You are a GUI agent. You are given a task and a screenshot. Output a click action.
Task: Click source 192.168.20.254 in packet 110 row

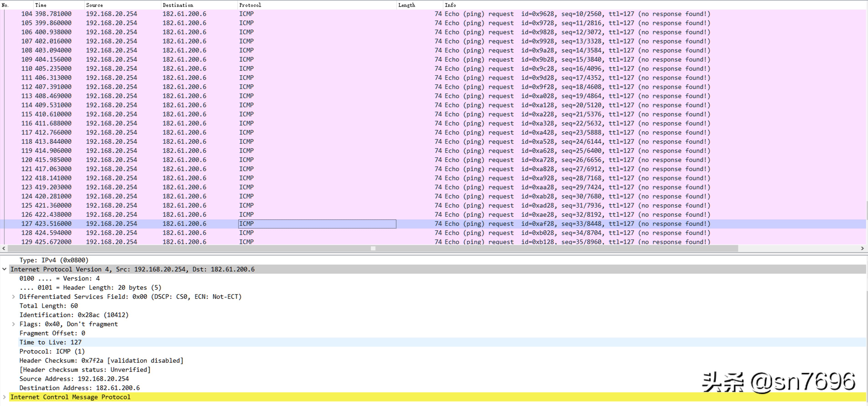(x=112, y=68)
